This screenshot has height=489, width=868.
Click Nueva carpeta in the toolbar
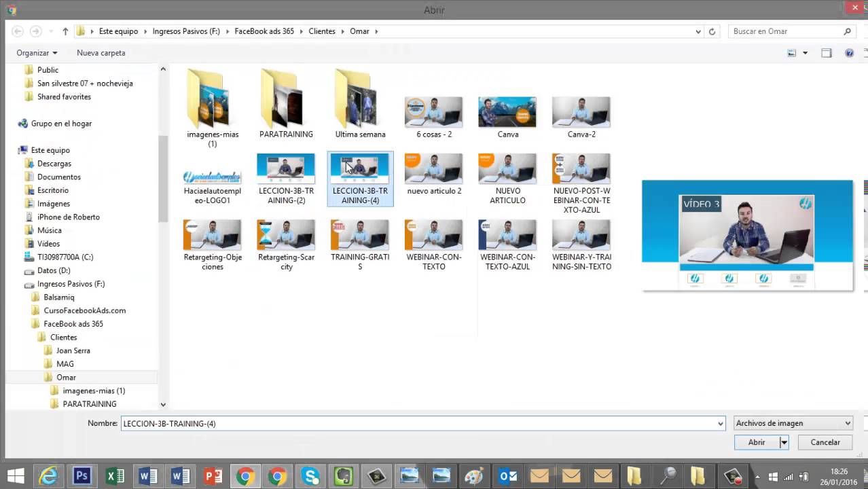(x=101, y=53)
